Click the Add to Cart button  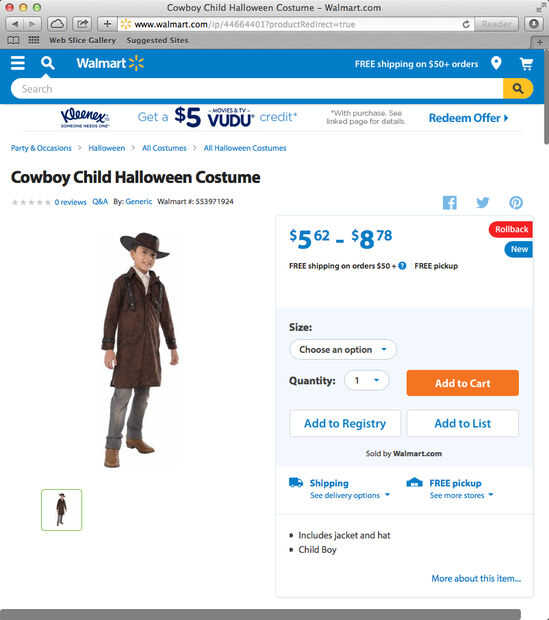click(462, 383)
